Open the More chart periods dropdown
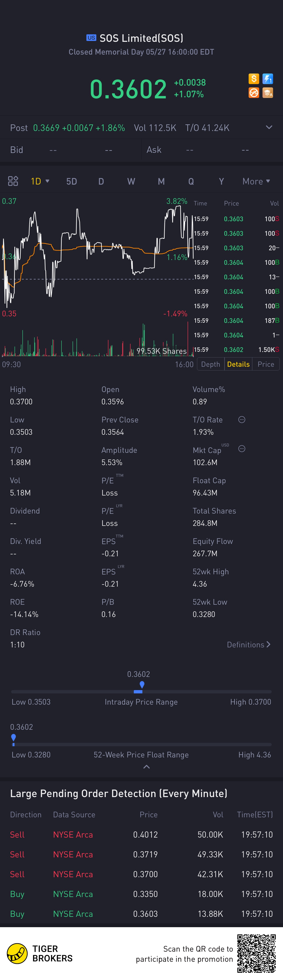This screenshot has width=283, height=980. 256,181
